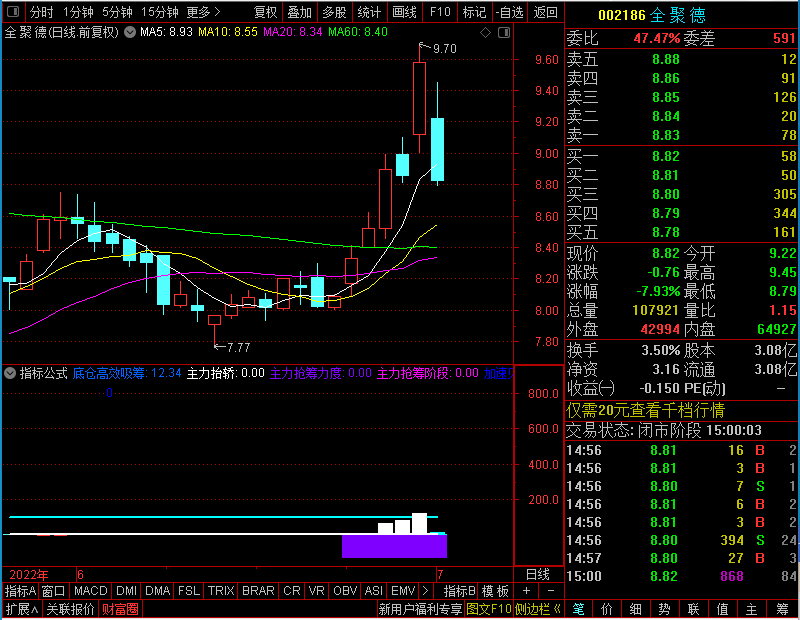This screenshot has height=620, width=800.
Task: Click 底仓高效吸筹 indicator label
Action: 109,373
